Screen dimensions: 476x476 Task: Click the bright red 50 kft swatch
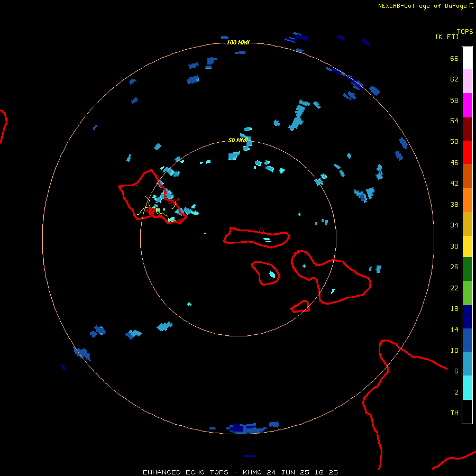[467, 152]
